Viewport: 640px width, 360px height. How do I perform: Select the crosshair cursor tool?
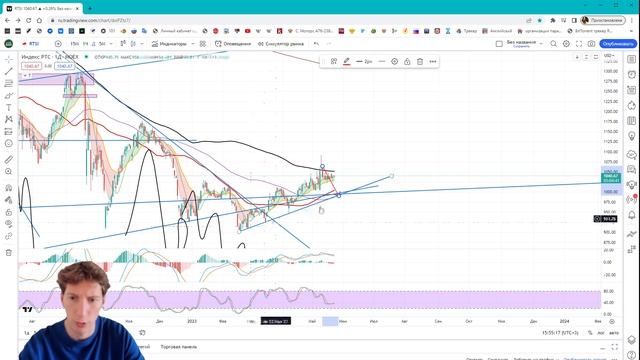coord(8,60)
